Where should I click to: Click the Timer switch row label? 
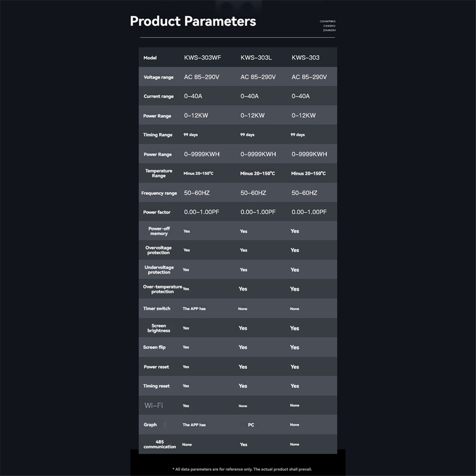click(156, 309)
